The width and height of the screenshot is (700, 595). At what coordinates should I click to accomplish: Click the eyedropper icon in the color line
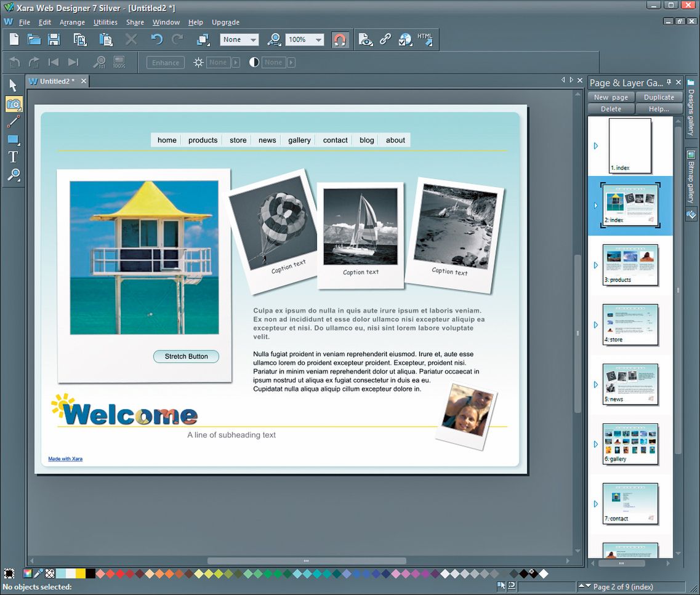[x=39, y=573]
